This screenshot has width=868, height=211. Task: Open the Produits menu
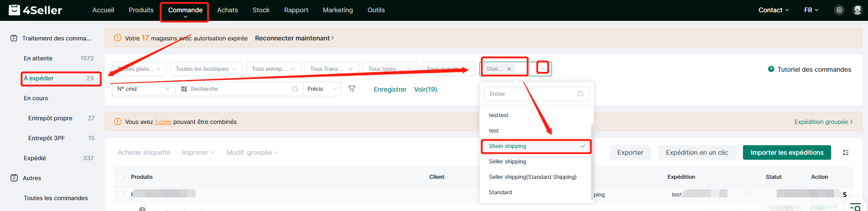pyautogui.click(x=141, y=10)
